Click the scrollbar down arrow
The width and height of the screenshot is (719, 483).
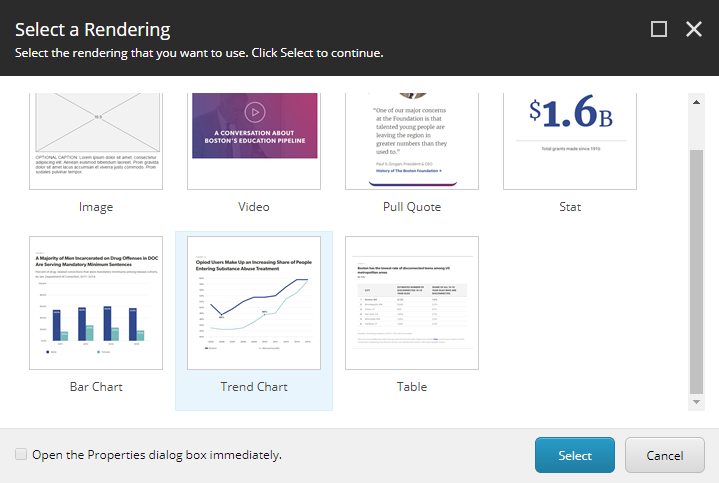tap(696, 402)
